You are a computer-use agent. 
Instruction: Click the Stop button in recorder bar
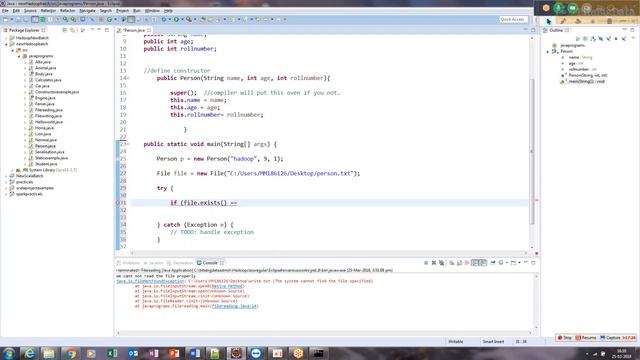[x=565, y=338]
